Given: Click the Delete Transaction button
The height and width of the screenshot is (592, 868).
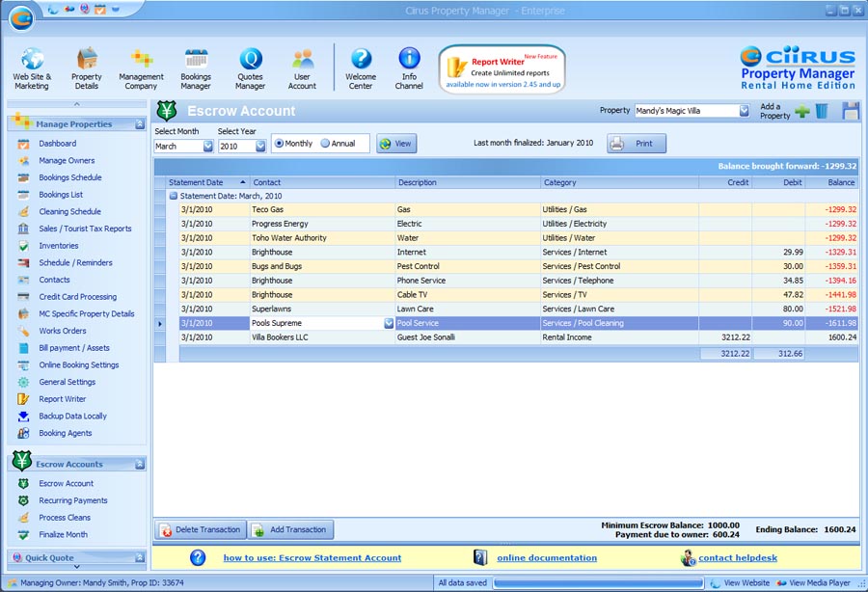Looking at the screenshot, I should (x=201, y=530).
